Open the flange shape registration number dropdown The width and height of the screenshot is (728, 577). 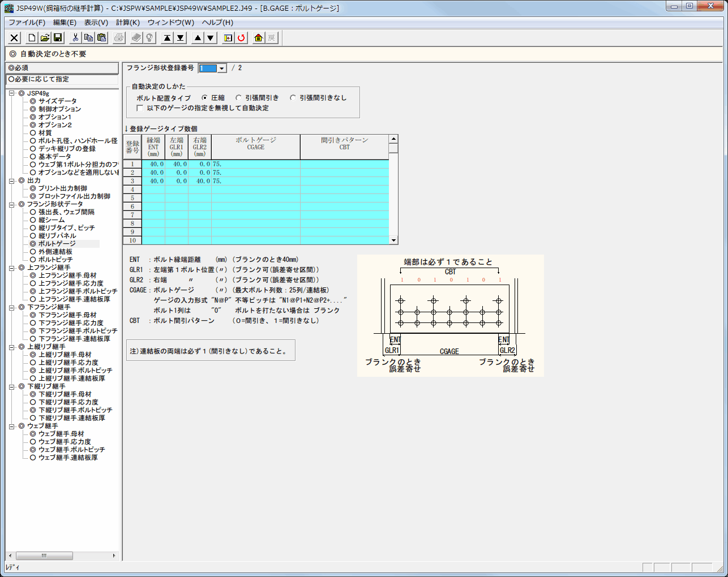click(x=222, y=68)
